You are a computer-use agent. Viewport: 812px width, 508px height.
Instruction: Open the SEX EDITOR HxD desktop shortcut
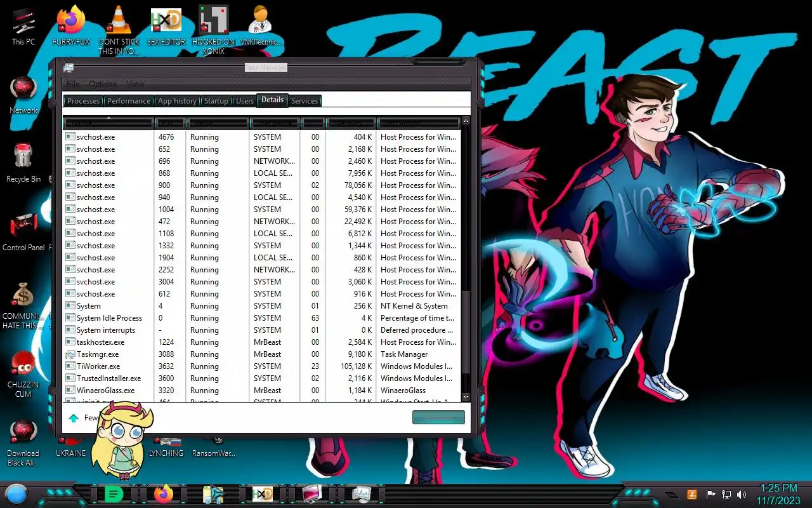tap(166, 27)
